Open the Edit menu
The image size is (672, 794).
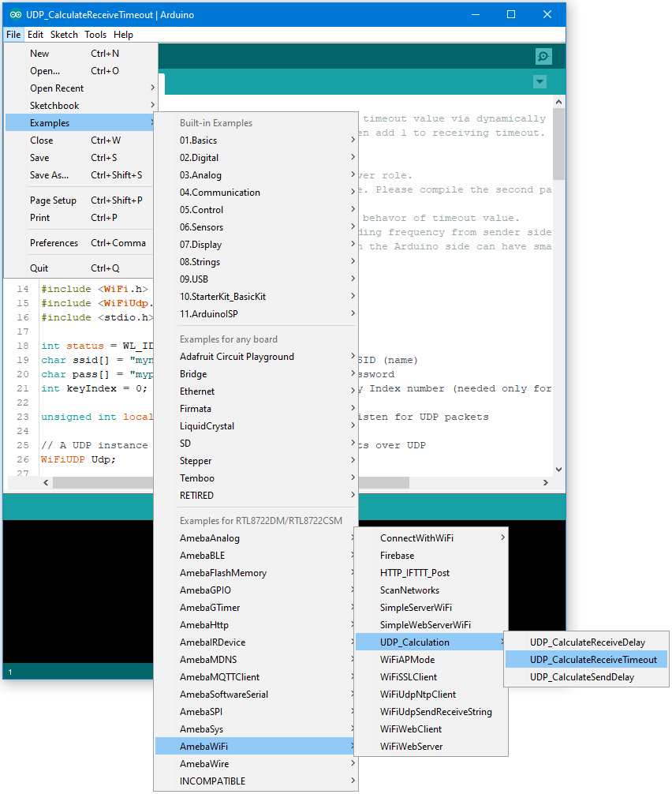click(x=35, y=35)
